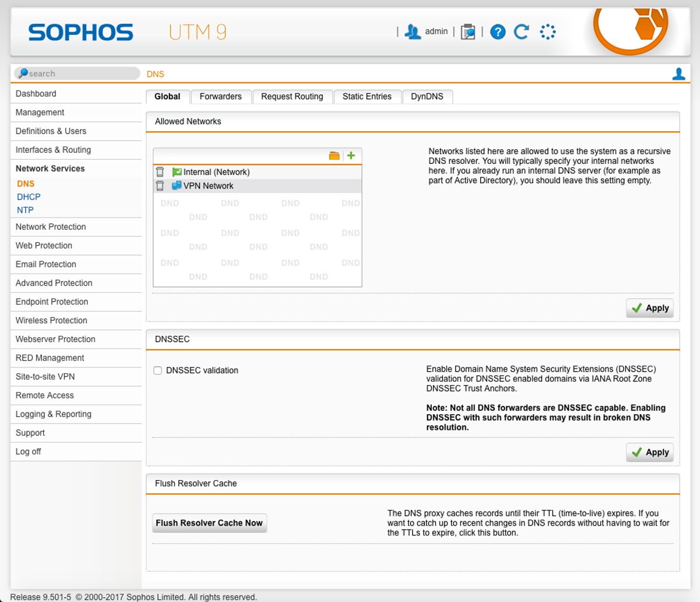Expand Definitions & Users in sidebar
The width and height of the screenshot is (700, 602).
[51, 131]
